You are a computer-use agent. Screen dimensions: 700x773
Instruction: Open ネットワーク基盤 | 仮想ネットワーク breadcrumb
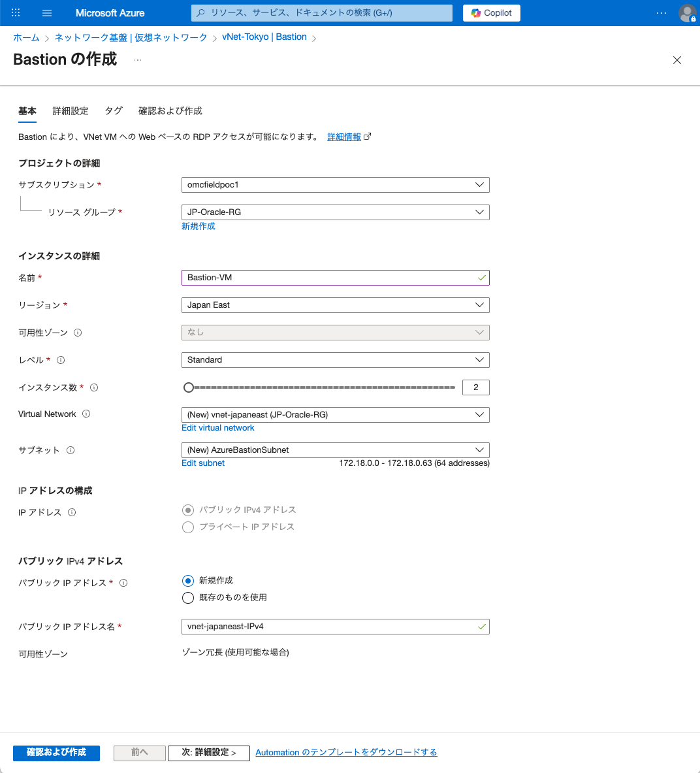click(131, 37)
